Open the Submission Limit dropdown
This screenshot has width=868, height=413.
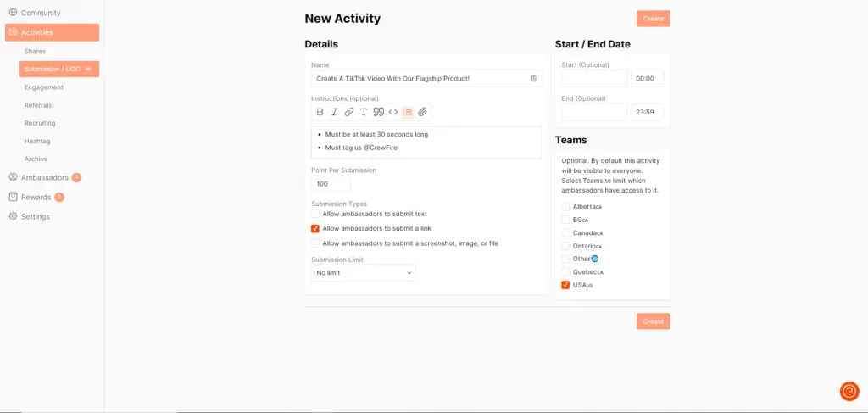(x=363, y=273)
